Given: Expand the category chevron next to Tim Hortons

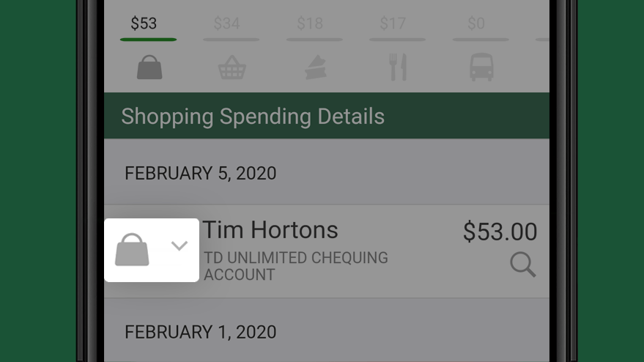Looking at the screenshot, I should pos(179,245).
